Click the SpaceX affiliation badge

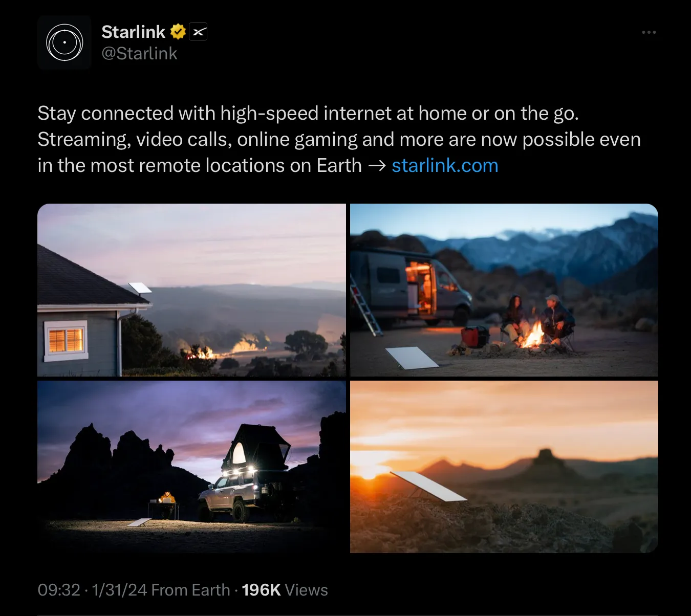pos(198,32)
